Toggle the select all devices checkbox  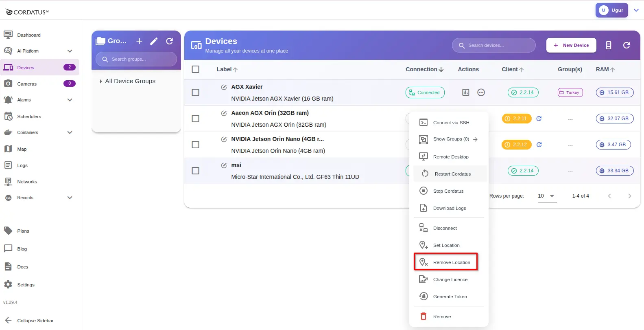coord(196,69)
